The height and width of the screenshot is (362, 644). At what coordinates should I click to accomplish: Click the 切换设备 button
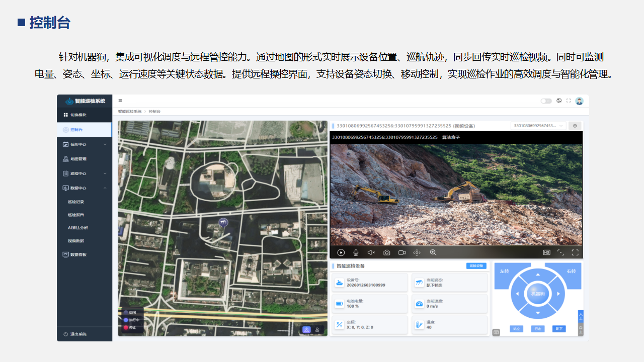476,266
